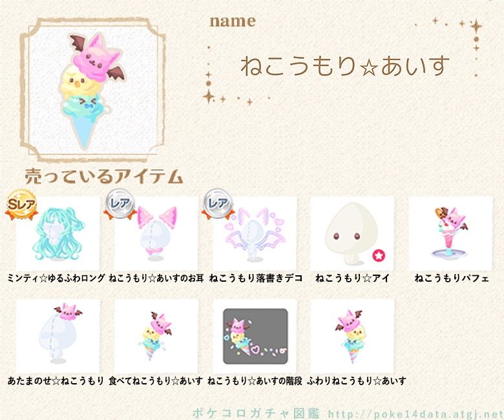Click the ねこうもり☆あいす title name
Viewport: 504px width, 420px height.
(x=345, y=66)
